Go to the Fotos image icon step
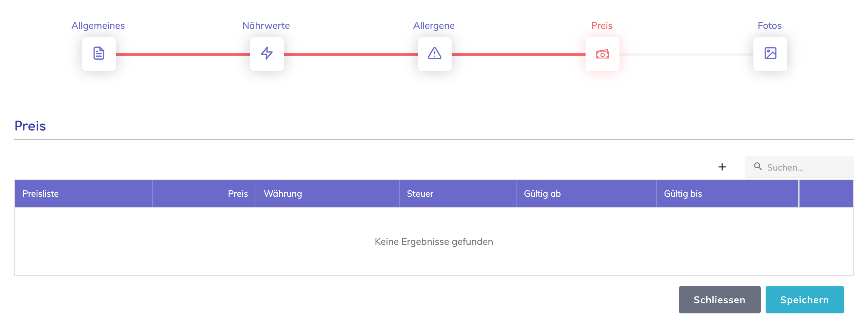This screenshot has height=329, width=868. tap(770, 54)
